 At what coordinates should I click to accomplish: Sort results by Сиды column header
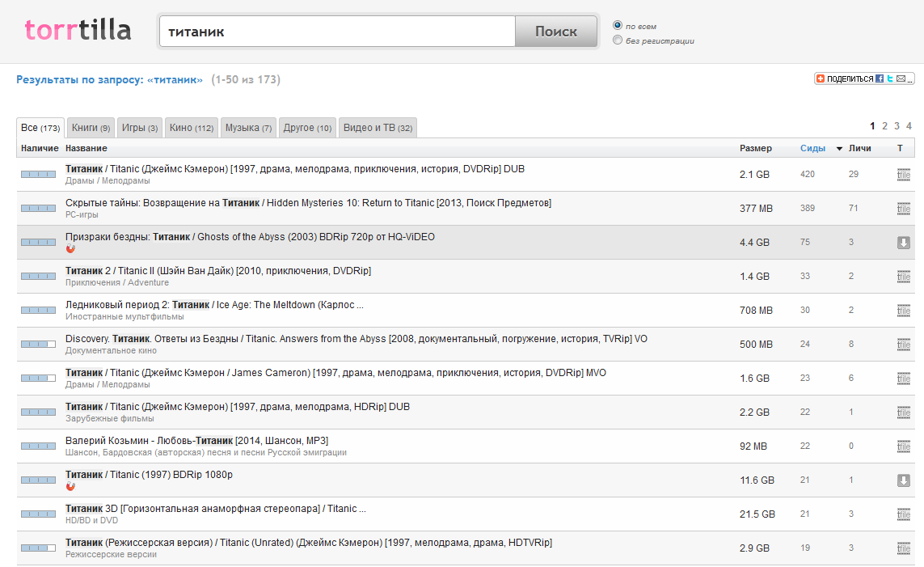pos(812,148)
